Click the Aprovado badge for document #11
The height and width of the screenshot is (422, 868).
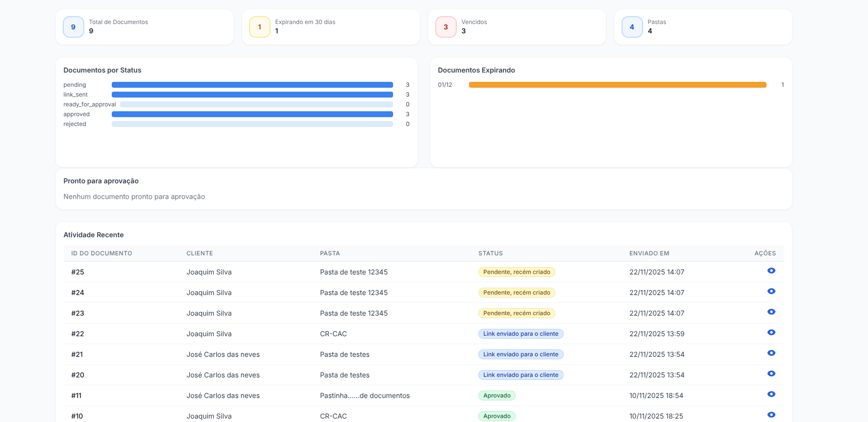click(x=497, y=396)
